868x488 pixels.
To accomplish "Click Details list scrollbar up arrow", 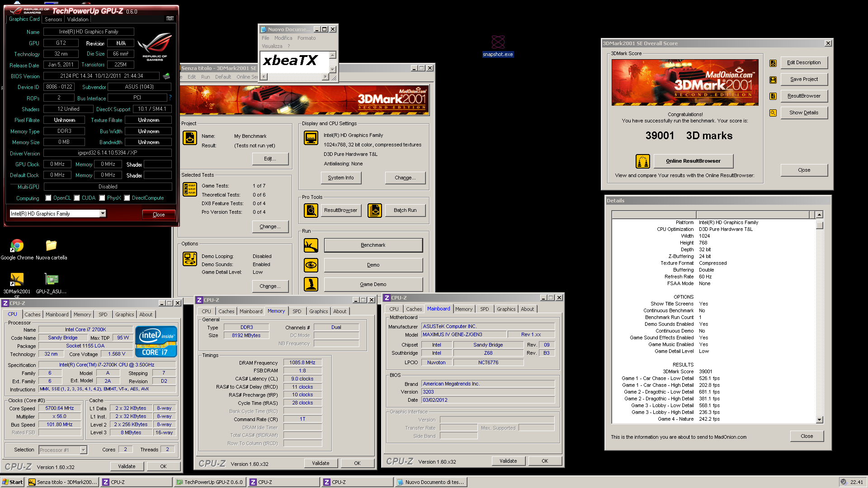I will pos(819,215).
